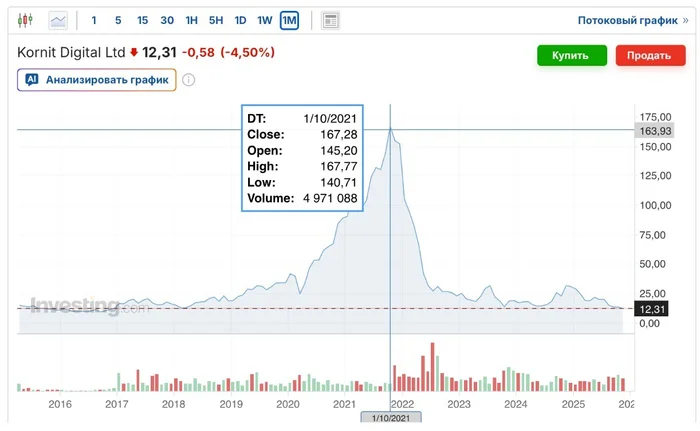Select the 1H hourly interval
The width and height of the screenshot is (700, 431).
(x=191, y=20)
